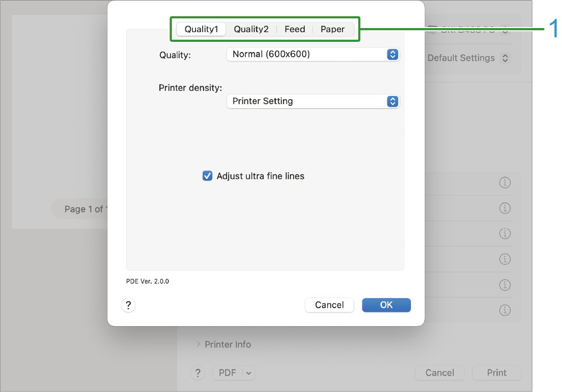
Task: Open the PDF menu arrow
Action: pyautogui.click(x=249, y=373)
